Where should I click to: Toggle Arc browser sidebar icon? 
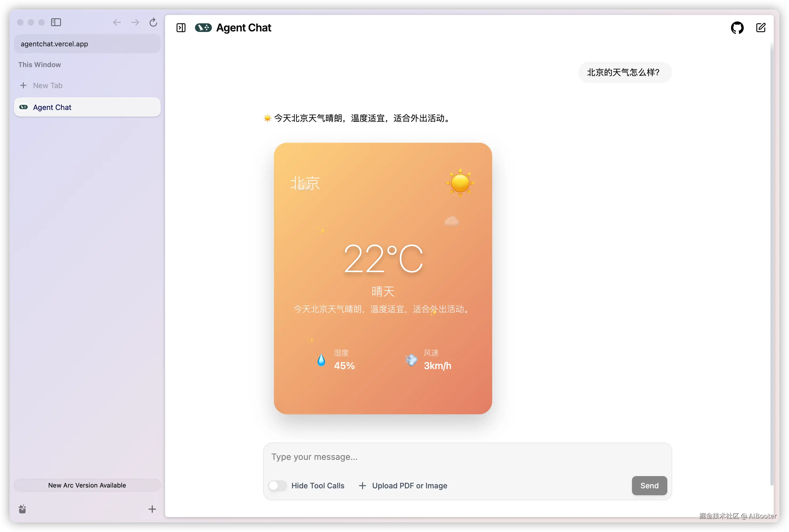pyautogui.click(x=56, y=22)
